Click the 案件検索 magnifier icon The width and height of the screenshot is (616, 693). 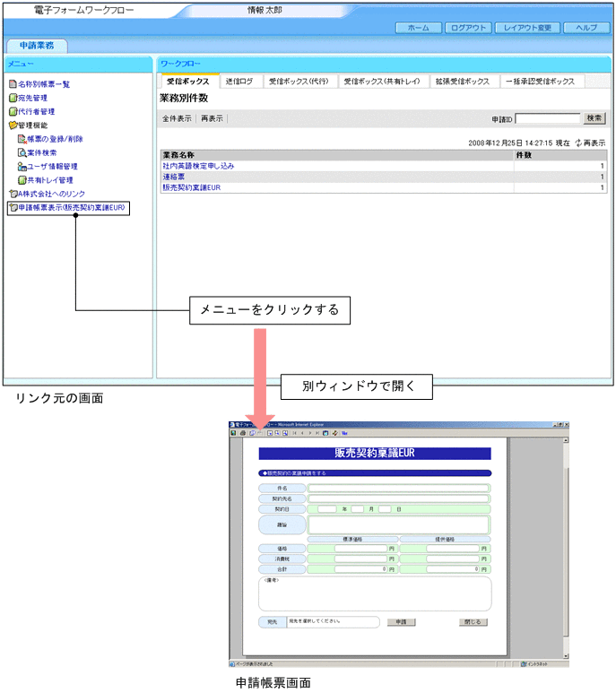pos(22,152)
